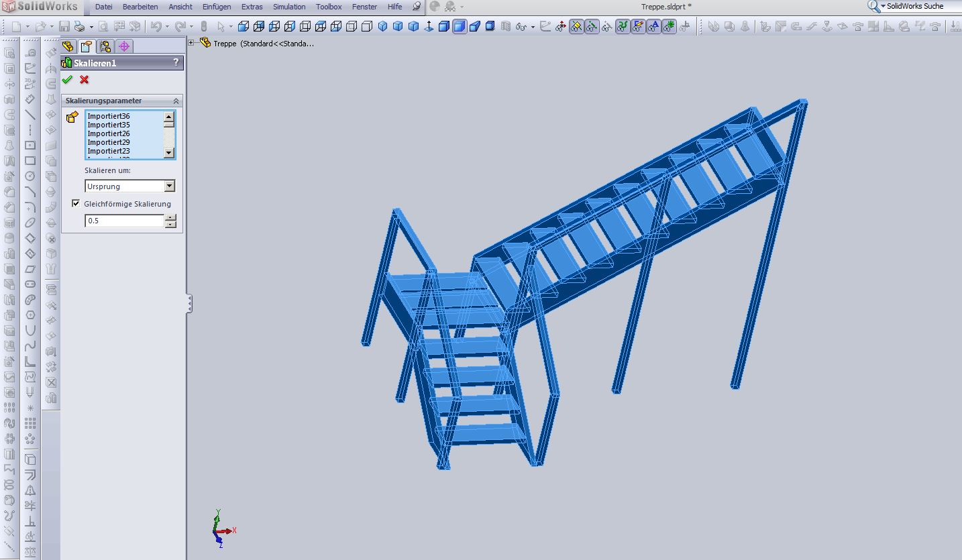The width and height of the screenshot is (962, 560).
Task: Click the scroll thumb in body list
Action: 169,123
